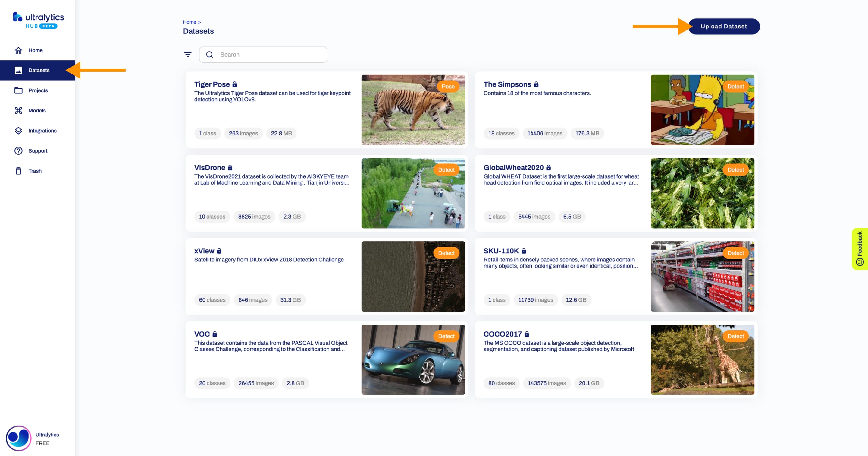Click the Upload Dataset button
This screenshot has height=456, width=868.
(724, 27)
